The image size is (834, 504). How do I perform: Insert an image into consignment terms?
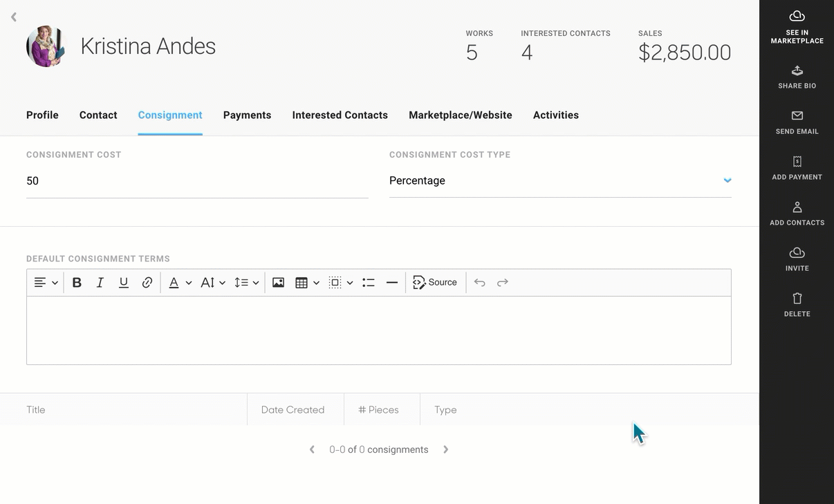pos(278,283)
